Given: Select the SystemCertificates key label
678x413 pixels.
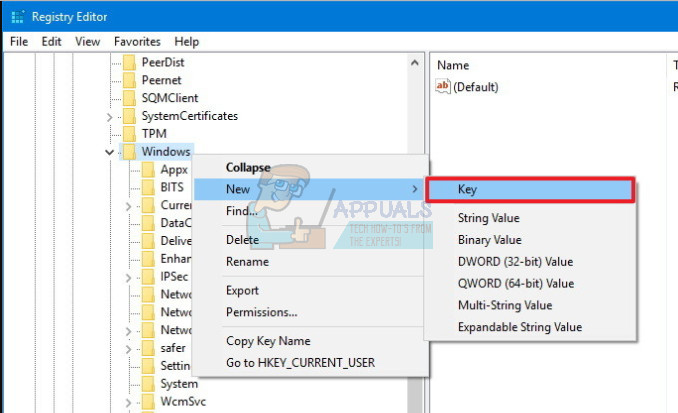Looking at the screenshot, I should coord(190,116).
